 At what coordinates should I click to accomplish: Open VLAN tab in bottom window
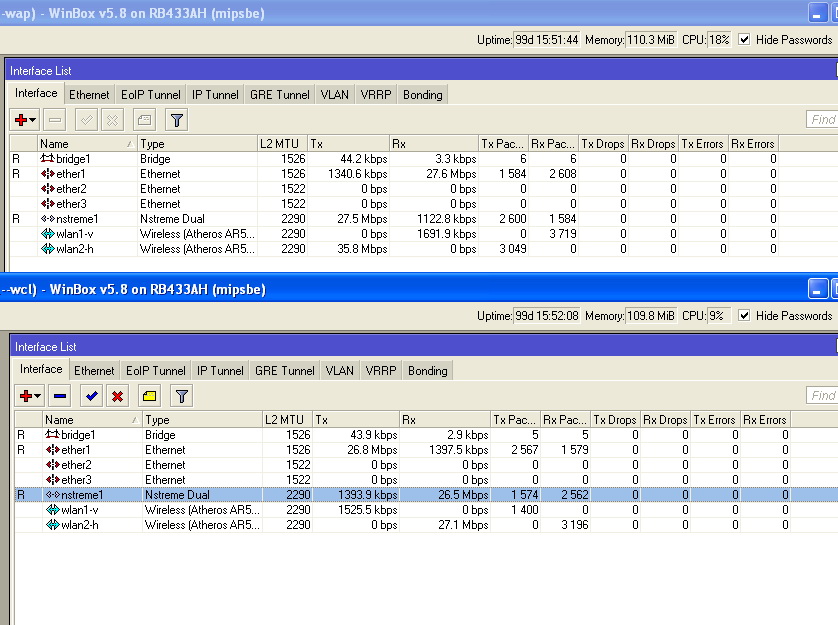339,371
